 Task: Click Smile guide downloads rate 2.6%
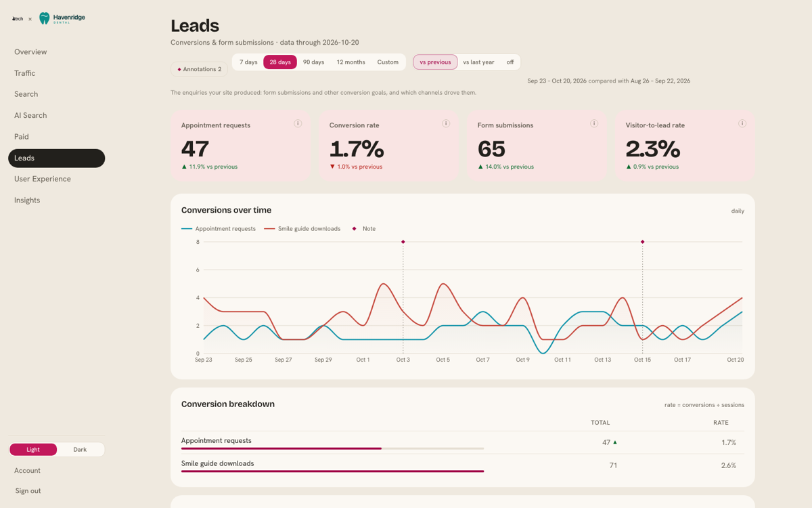[728, 465]
